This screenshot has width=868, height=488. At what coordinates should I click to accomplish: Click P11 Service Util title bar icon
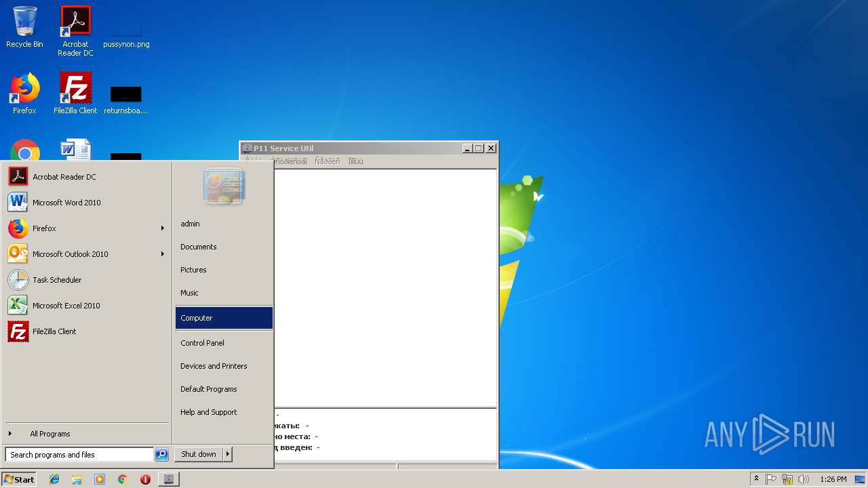coord(248,148)
